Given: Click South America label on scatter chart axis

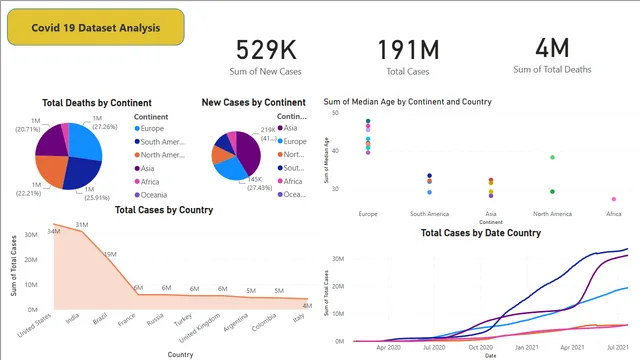Looking at the screenshot, I should [429, 214].
